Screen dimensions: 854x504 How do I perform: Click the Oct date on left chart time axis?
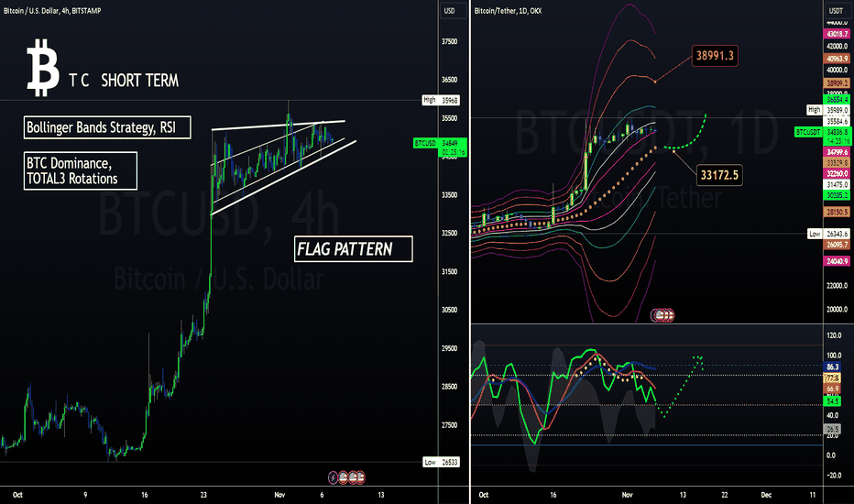coord(18,495)
